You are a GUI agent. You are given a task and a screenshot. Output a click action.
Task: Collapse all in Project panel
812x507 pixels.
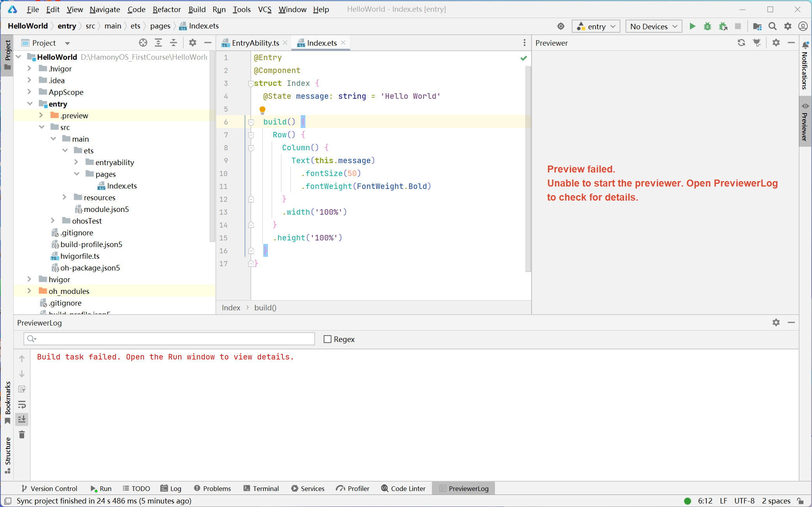click(174, 43)
